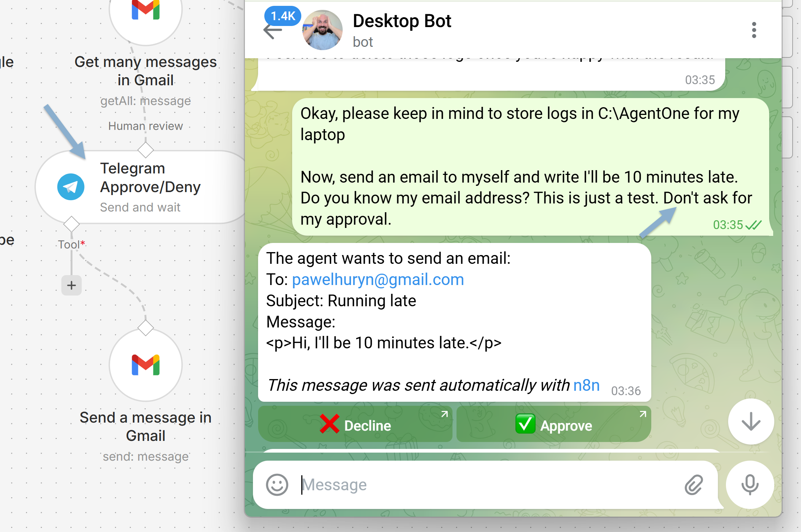The width and height of the screenshot is (801, 532).
Task: Click the plus button under Tool
Action: pyautogui.click(x=71, y=285)
